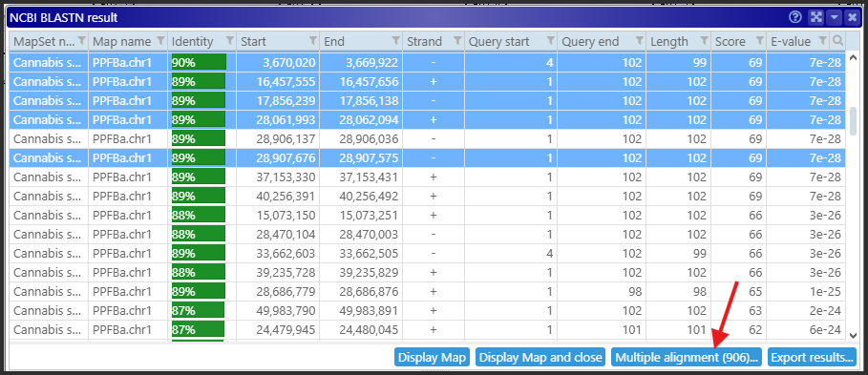This screenshot has height=375, width=868.
Task: Click the 90% identity bar
Action: pyautogui.click(x=200, y=63)
